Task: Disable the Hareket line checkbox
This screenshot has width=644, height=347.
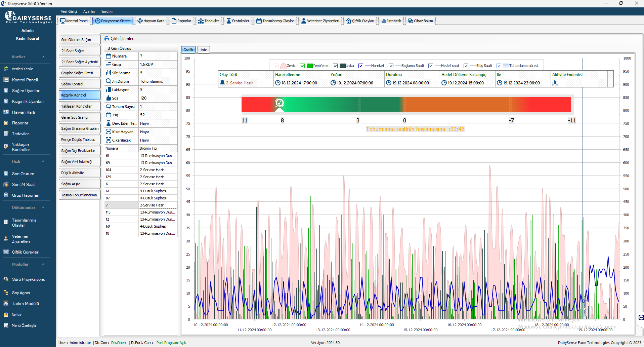Action: point(361,66)
